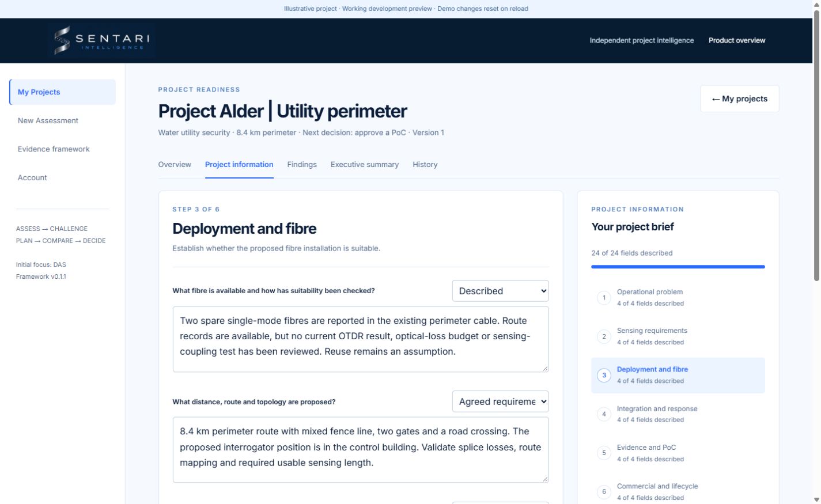Select Commercial and lifecycle brief section
The height and width of the screenshot is (504, 821).
tap(678, 492)
